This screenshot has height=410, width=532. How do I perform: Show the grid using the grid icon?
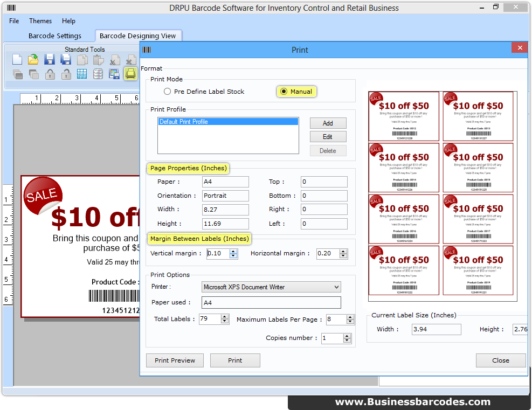(x=82, y=73)
